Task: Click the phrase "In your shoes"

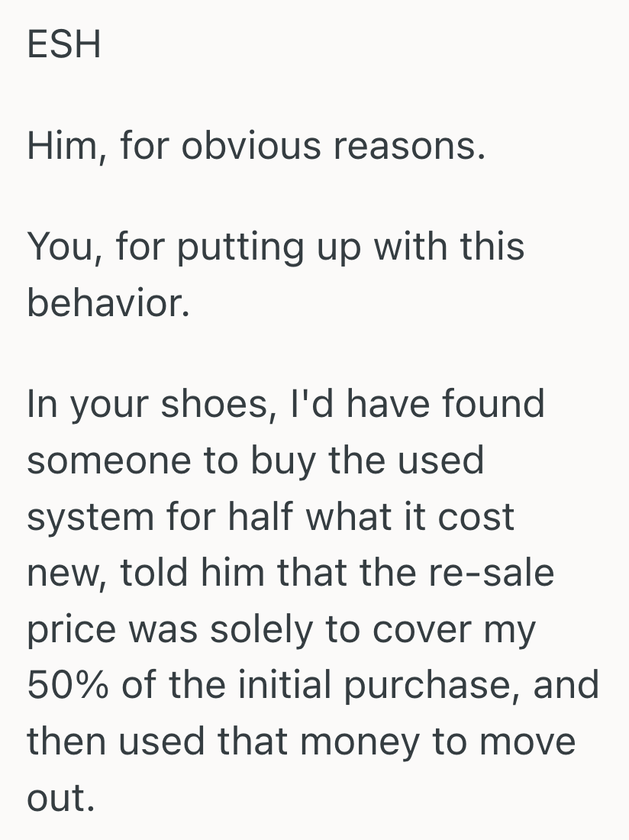Action: (x=147, y=404)
